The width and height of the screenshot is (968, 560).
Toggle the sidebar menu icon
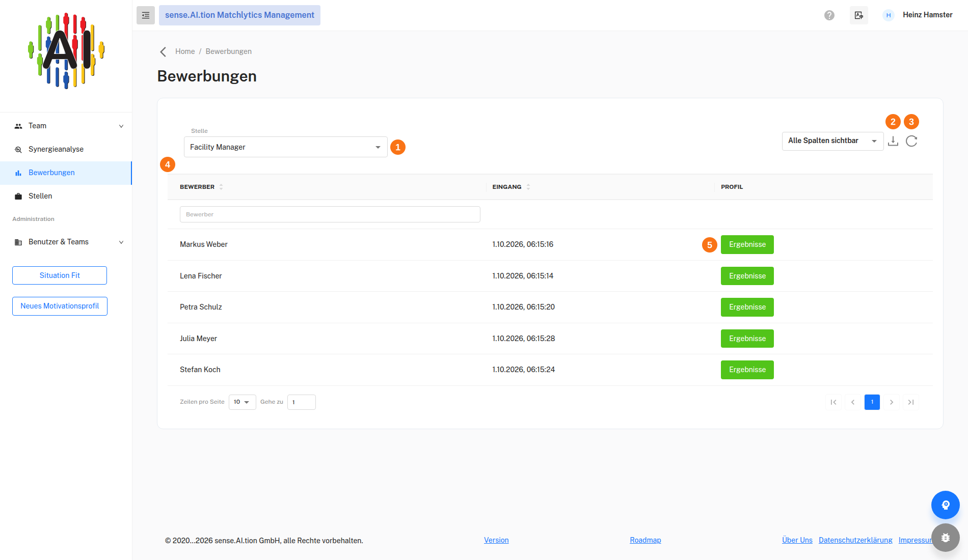coord(145,15)
